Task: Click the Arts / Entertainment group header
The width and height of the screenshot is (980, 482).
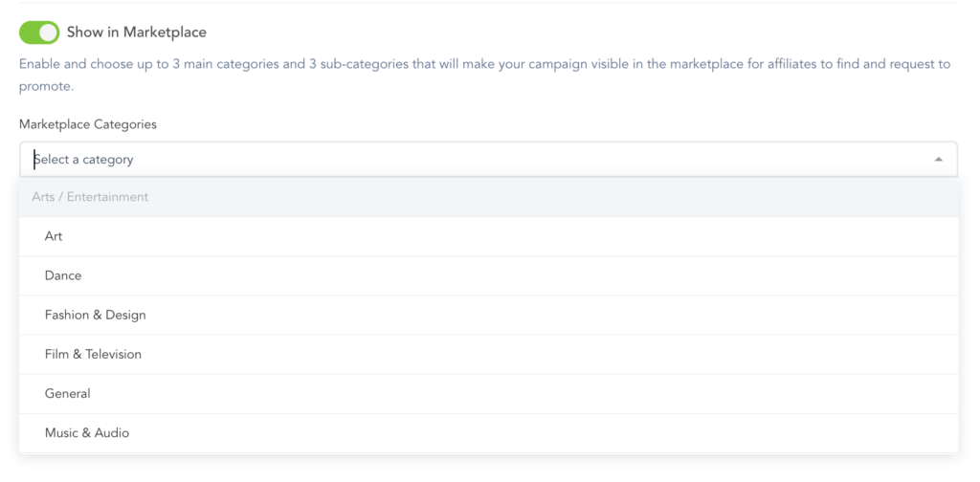Action: [x=90, y=197]
